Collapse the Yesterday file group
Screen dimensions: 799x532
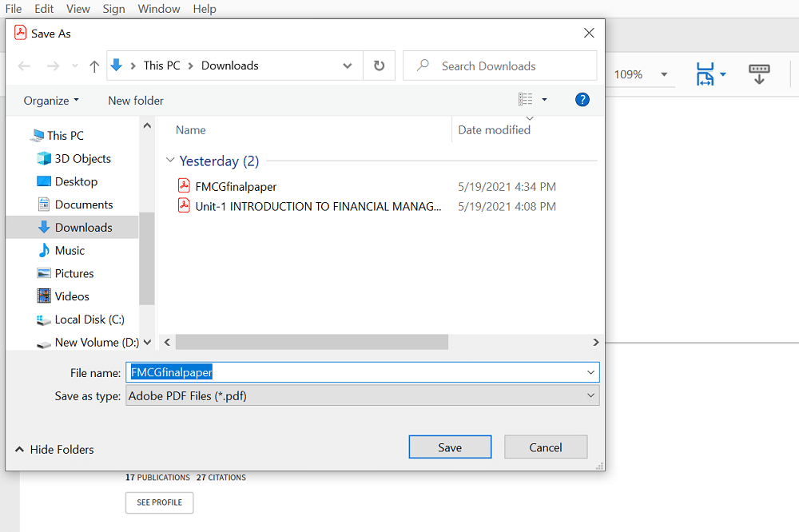point(170,161)
